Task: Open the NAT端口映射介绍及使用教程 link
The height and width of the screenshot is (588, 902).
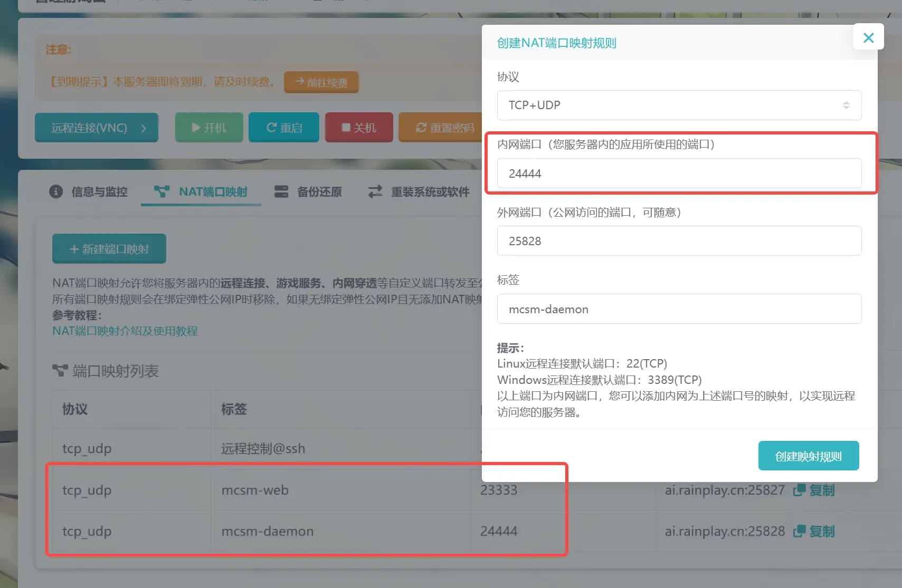Action: [125, 331]
